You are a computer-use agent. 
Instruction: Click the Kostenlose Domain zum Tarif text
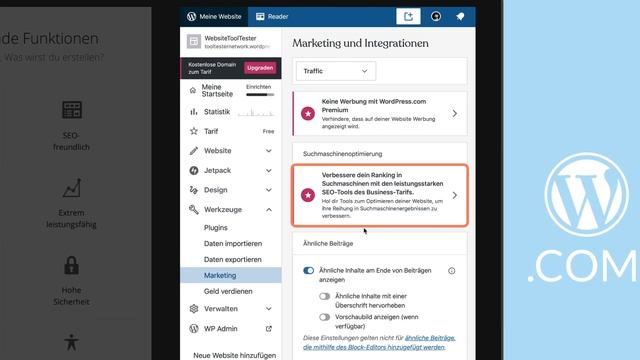click(212, 68)
